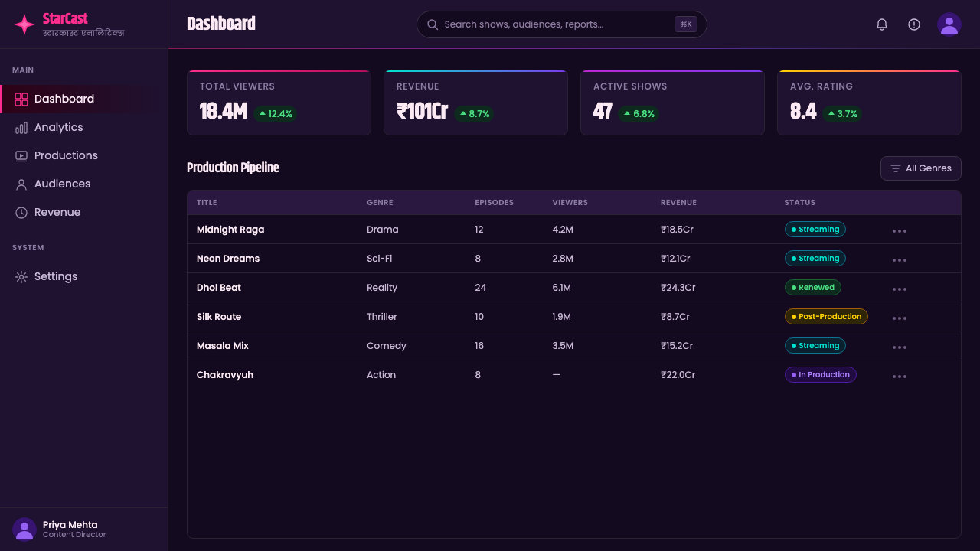The image size is (980, 551).
Task: Select the Dhol Beat title
Action: (219, 288)
